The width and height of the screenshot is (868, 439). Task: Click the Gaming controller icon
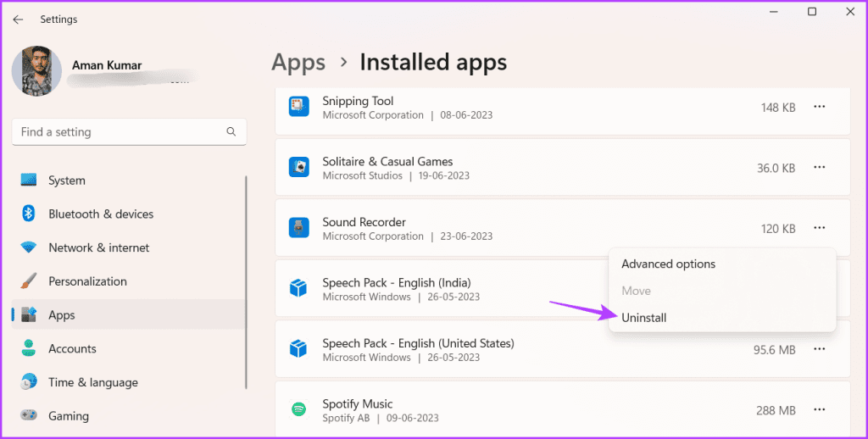[x=29, y=414]
